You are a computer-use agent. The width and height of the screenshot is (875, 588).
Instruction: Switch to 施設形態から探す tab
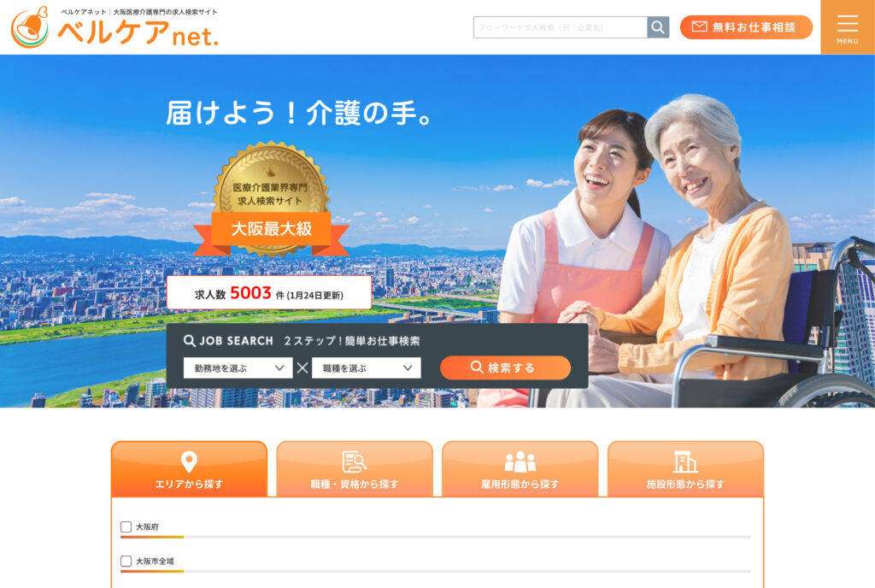click(x=685, y=468)
